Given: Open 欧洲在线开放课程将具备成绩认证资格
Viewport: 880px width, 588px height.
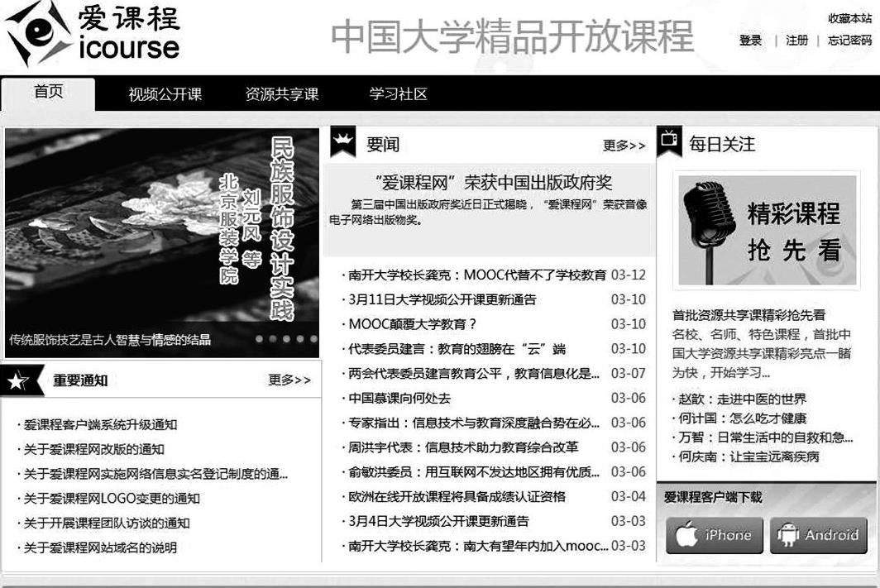Looking at the screenshot, I should click(x=457, y=497).
